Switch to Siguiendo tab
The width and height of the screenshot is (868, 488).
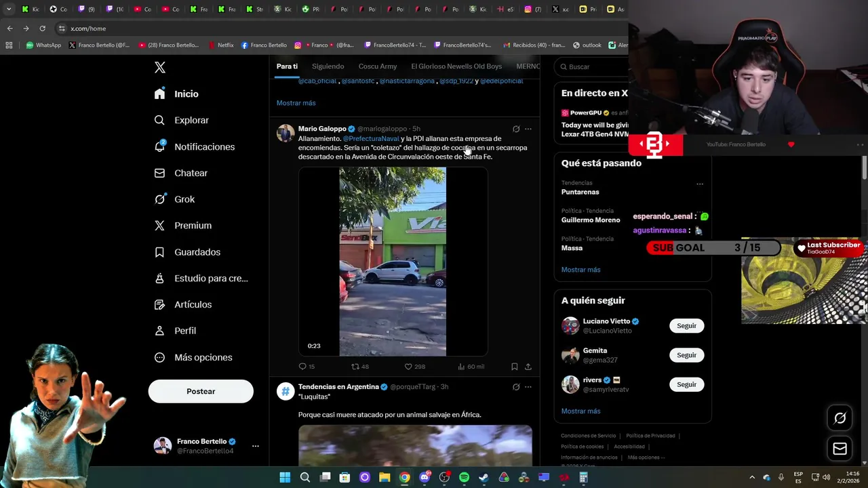click(328, 66)
